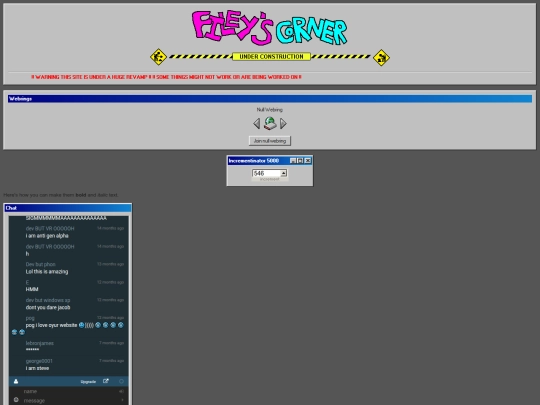
Task: Click the Null Webring globe computer icon
Action: [x=270, y=123]
